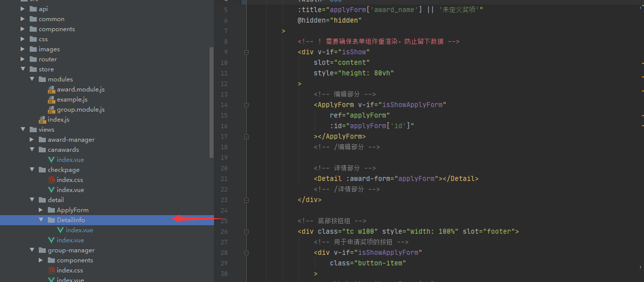Screen dimensions: 644x282
Task: Select the router folder in project tree
Action: pyautogui.click(x=48, y=59)
